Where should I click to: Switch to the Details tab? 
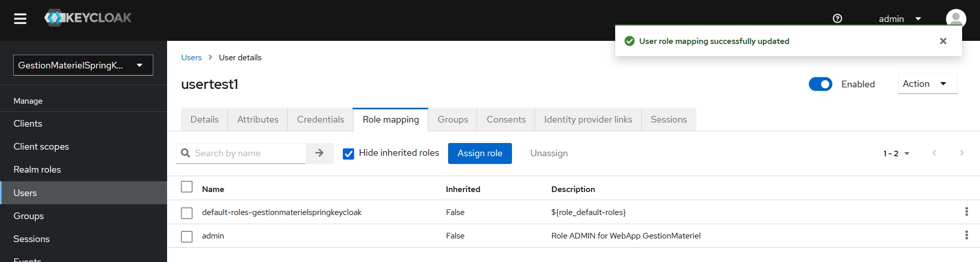204,120
